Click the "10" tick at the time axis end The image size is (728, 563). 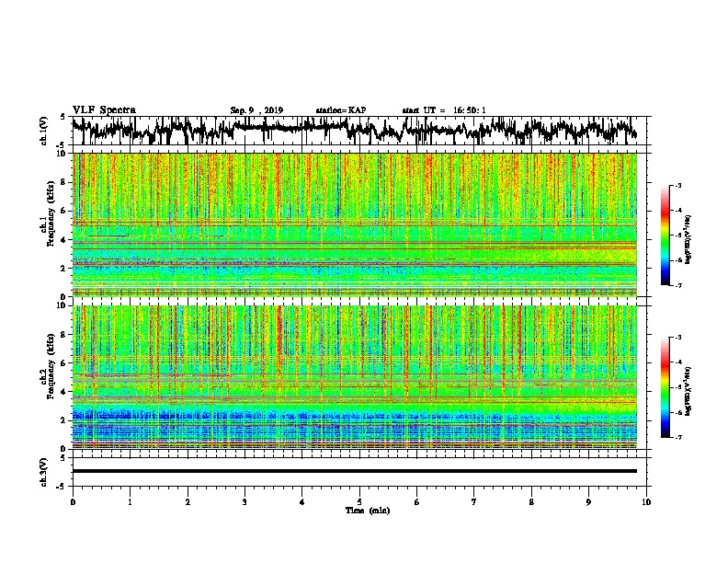coord(646,502)
